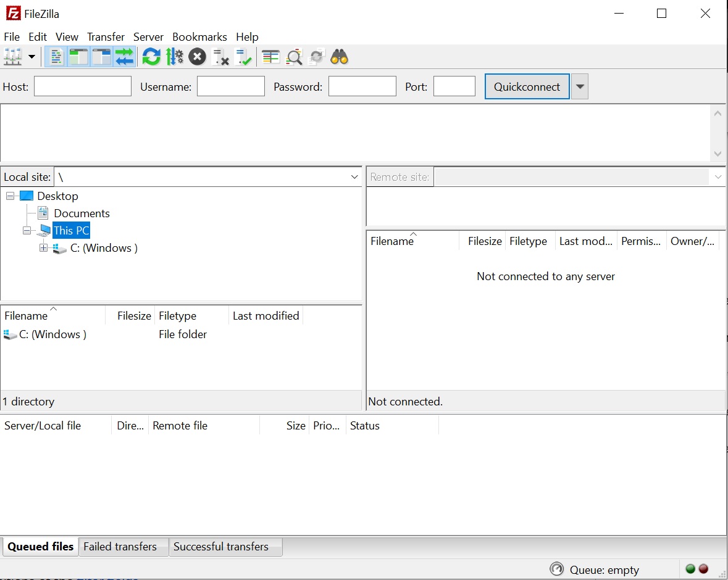Click the Status queue column header
Image resolution: width=728 pixels, height=580 pixels.
pos(392,426)
